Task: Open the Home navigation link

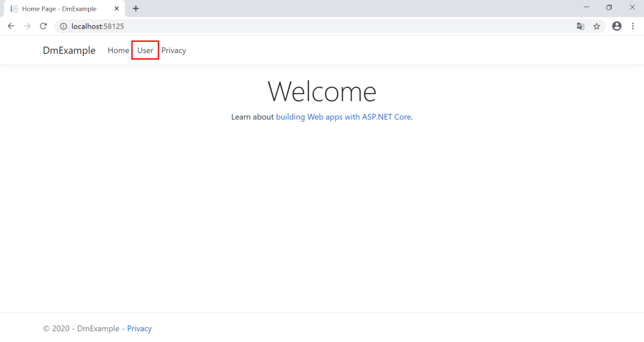Action: click(x=118, y=50)
